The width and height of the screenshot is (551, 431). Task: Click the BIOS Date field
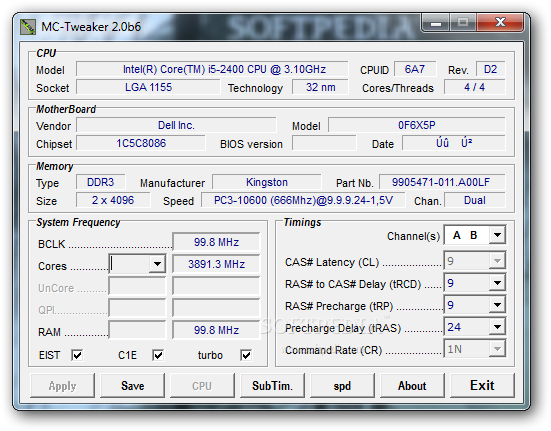point(454,143)
